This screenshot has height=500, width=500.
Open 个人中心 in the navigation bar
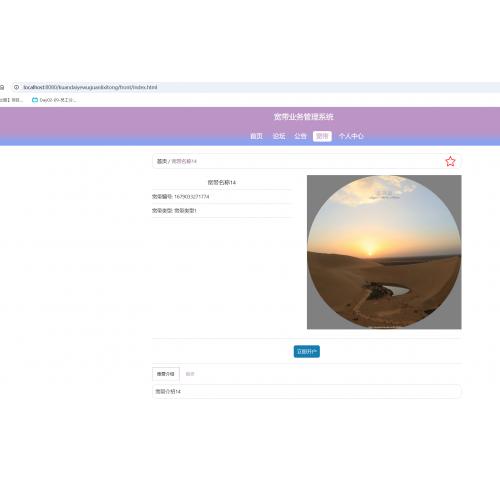click(x=351, y=136)
